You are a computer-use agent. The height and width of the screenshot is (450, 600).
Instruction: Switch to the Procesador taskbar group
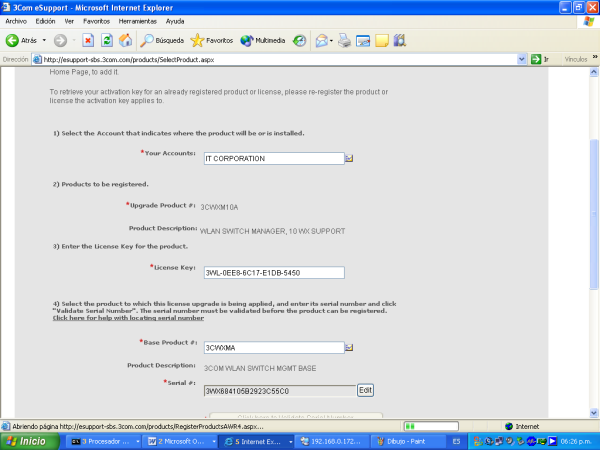[x=105, y=442]
